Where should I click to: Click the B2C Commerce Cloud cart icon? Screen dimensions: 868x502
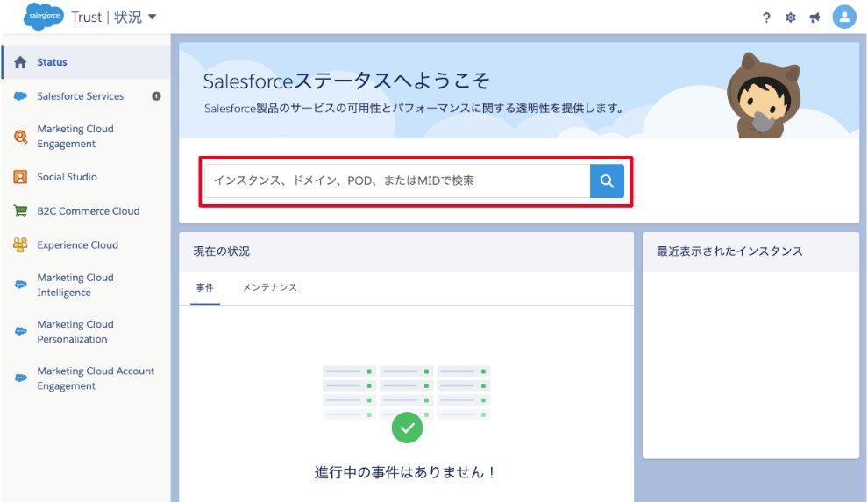point(20,210)
